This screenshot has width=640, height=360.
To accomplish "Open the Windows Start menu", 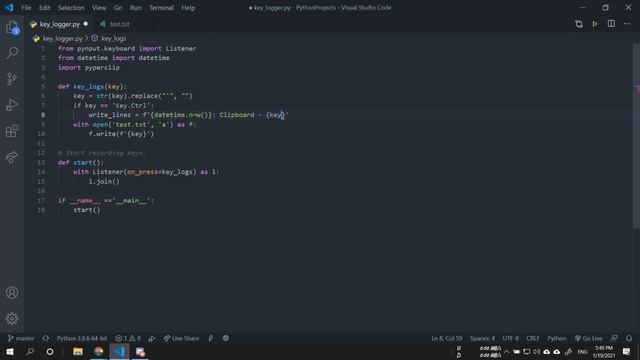I will coord(10,351).
